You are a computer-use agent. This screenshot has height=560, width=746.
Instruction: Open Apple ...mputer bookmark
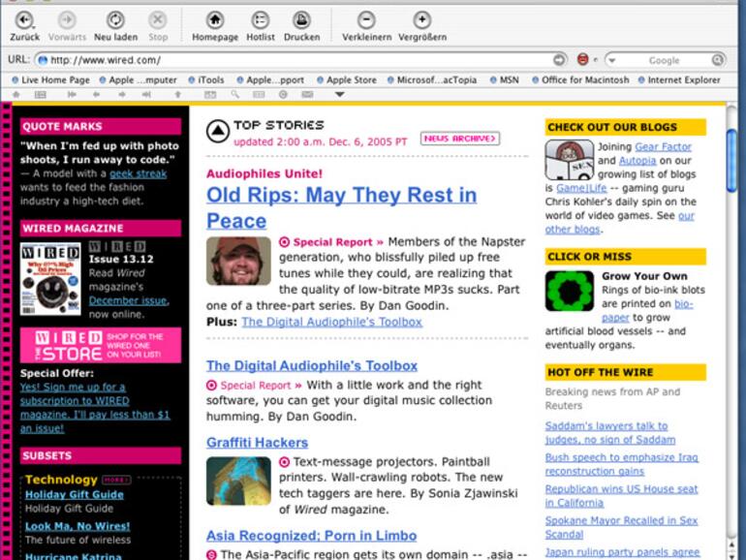[138, 80]
